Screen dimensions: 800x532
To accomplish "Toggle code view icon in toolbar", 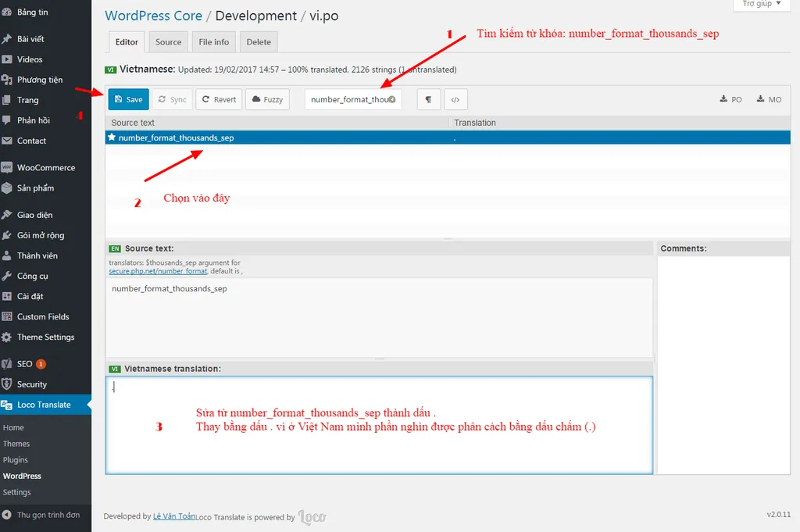I will pyautogui.click(x=455, y=99).
